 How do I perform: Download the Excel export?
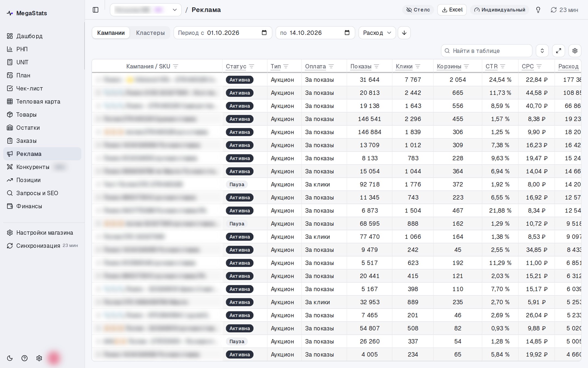[x=452, y=10]
